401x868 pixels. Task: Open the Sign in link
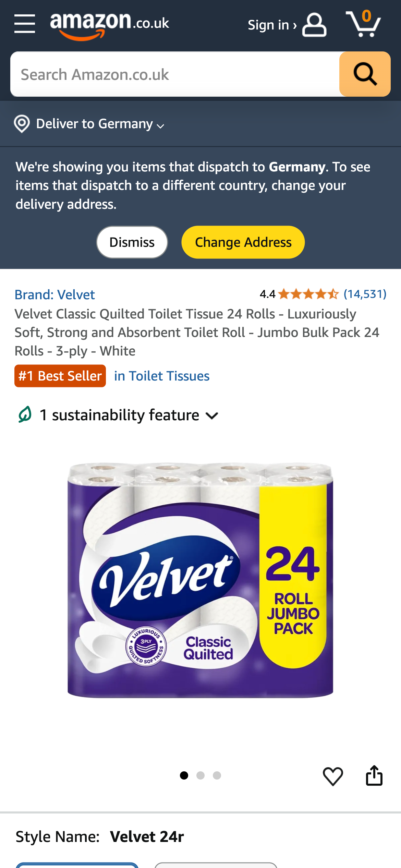272,25
